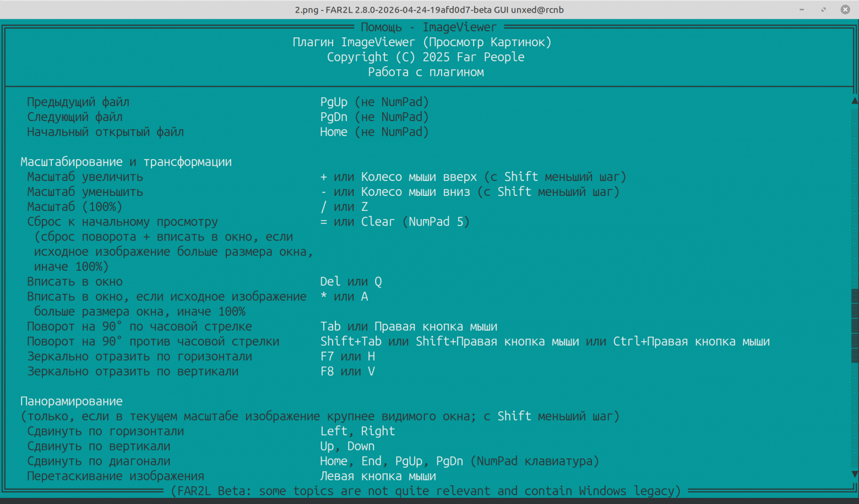Click the scrollbar up arrow in help
This screenshot has height=504, width=859.
point(855,101)
